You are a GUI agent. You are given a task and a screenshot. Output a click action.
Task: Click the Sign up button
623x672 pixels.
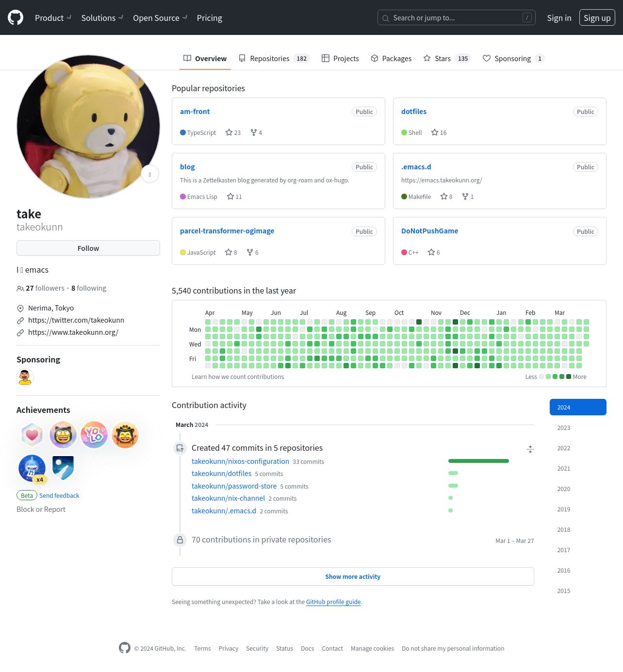[x=597, y=17]
